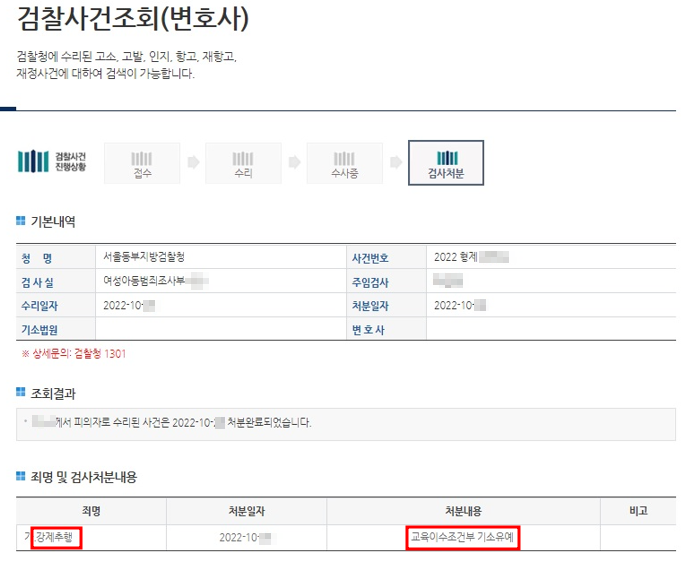
Task: Select the 수리 step icon
Action: 243,162
